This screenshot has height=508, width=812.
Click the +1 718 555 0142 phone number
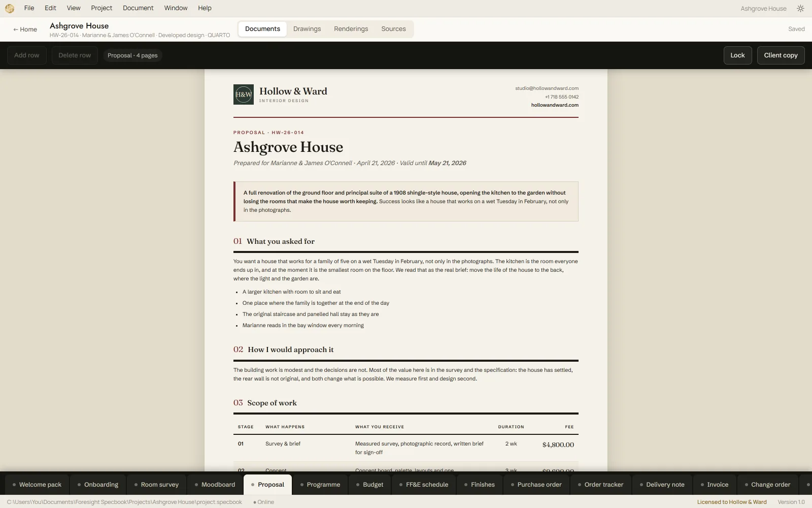pos(561,97)
